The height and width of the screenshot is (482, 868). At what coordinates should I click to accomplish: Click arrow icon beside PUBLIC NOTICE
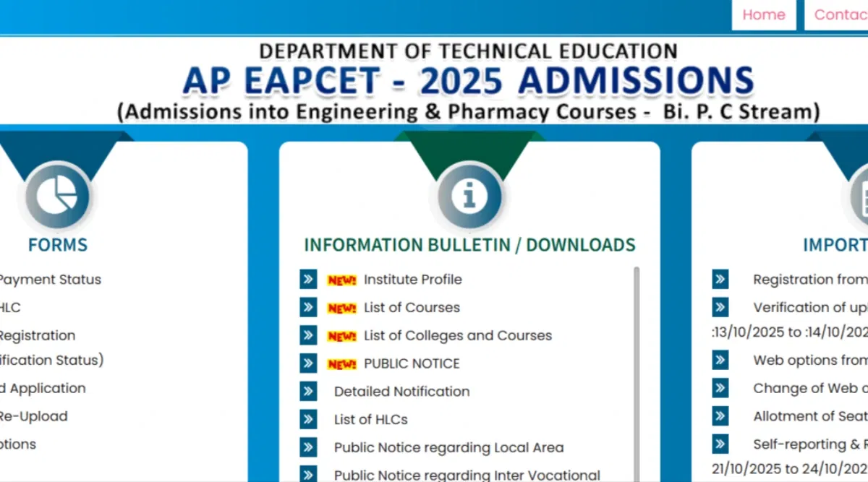309,363
